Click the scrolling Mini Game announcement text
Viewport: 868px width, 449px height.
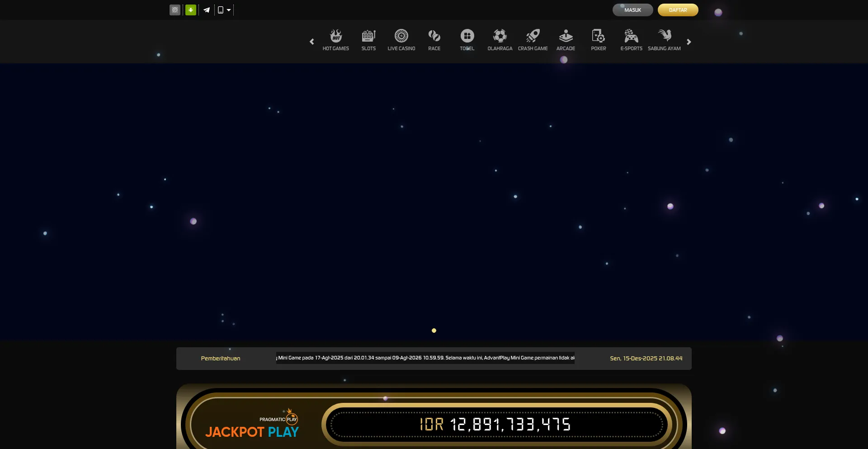[x=425, y=358]
